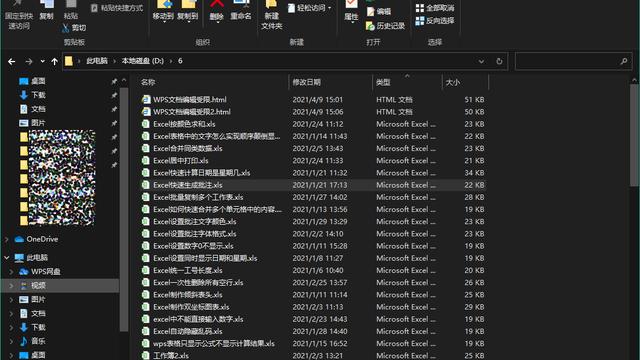This screenshot has height=360, width=640.
Task: Select file Excel快速计算日期是星期几.xls
Action: click(x=313, y=173)
